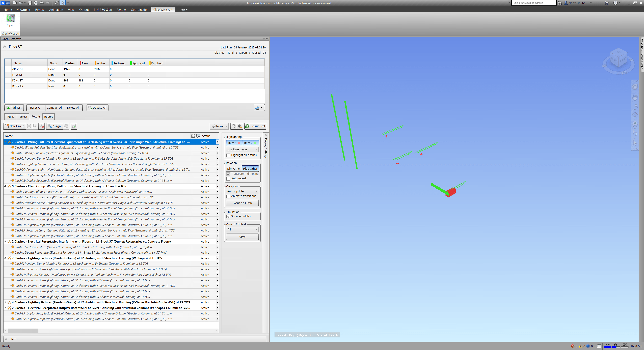Open the Auto-update viewpoint dropdown

[x=242, y=191]
